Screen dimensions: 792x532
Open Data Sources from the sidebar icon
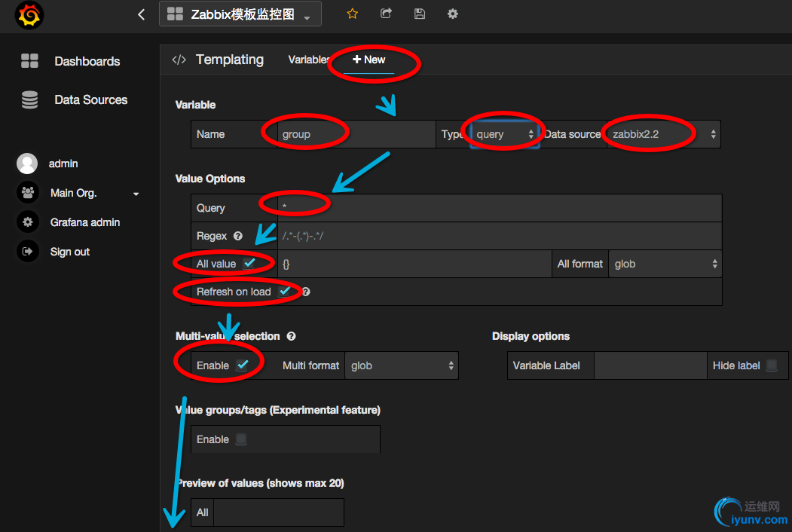pyautogui.click(x=29, y=99)
